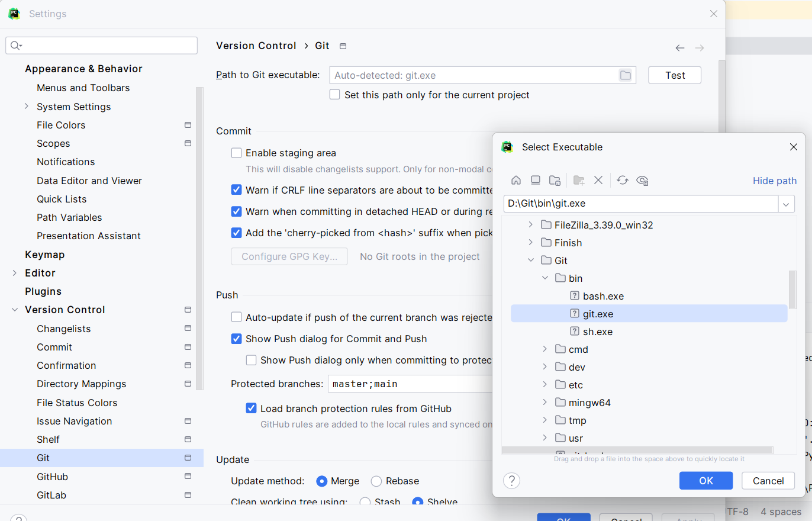Click the Desktop directory icon
This screenshot has height=521, width=812.
coord(536,181)
